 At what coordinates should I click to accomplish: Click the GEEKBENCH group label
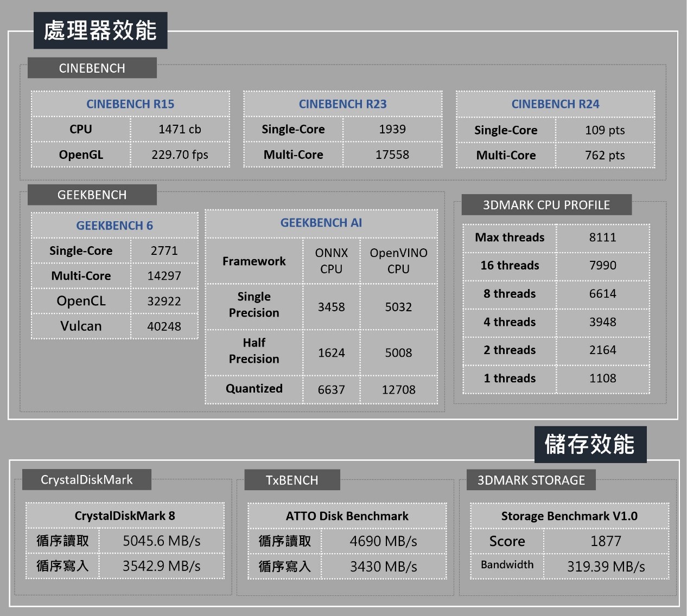[92, 195]
